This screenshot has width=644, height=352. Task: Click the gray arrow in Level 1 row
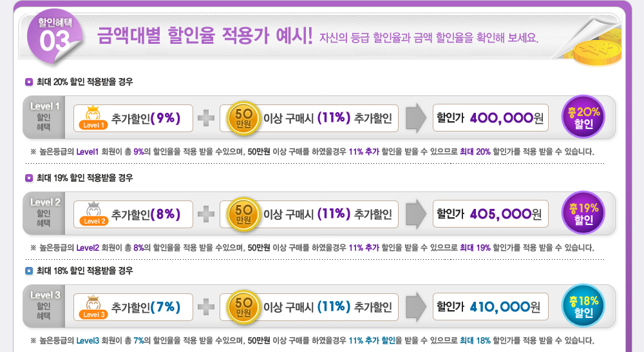coord(416,118)
